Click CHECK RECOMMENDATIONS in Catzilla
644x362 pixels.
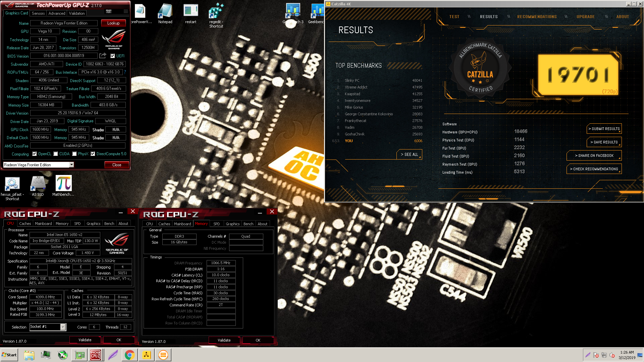coord(594,169)
